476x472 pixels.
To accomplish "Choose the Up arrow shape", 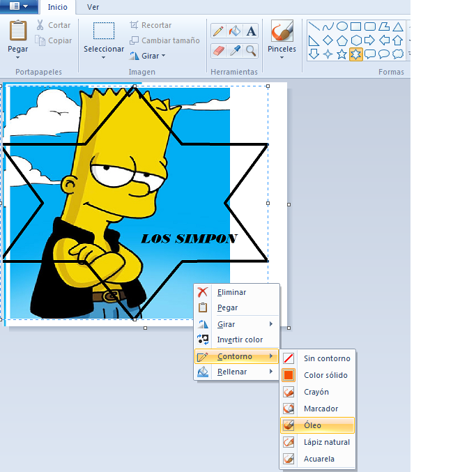I will (x=398, y=40).
